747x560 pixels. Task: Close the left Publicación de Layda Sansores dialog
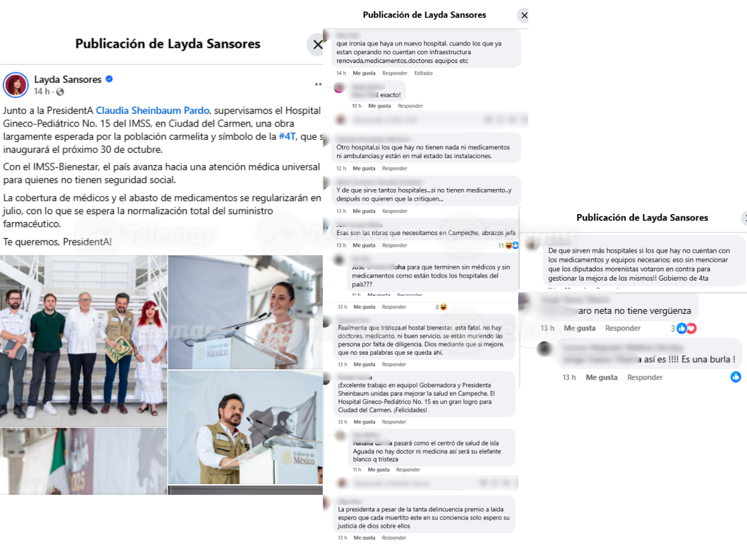[317, 44]
